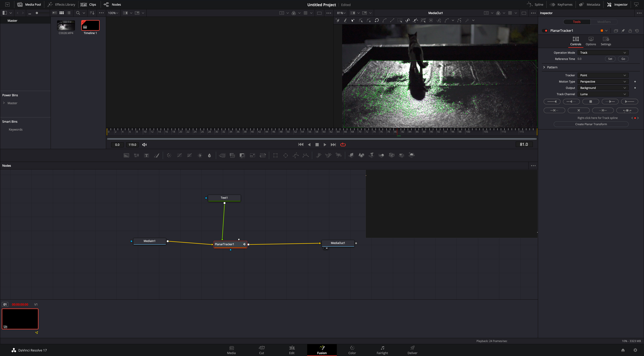Click Create Planar Transform button

pyautogui.click(x=591, y=124)
